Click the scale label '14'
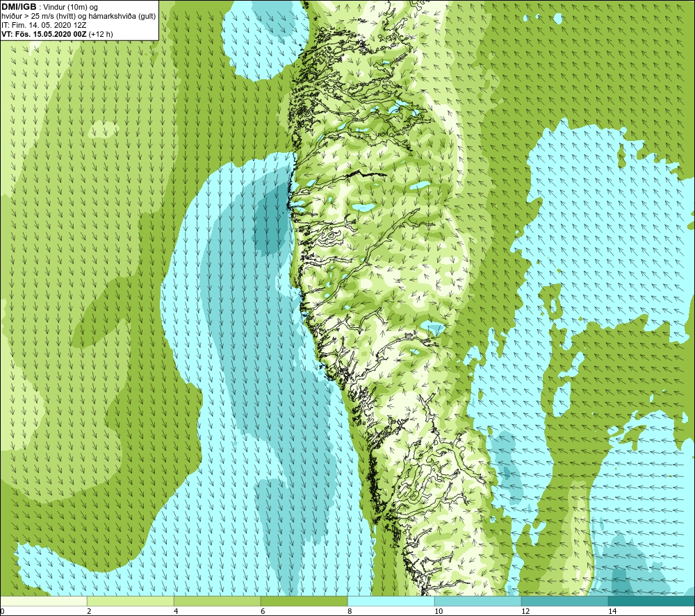 pyautogui.click(x=612, y=611)
